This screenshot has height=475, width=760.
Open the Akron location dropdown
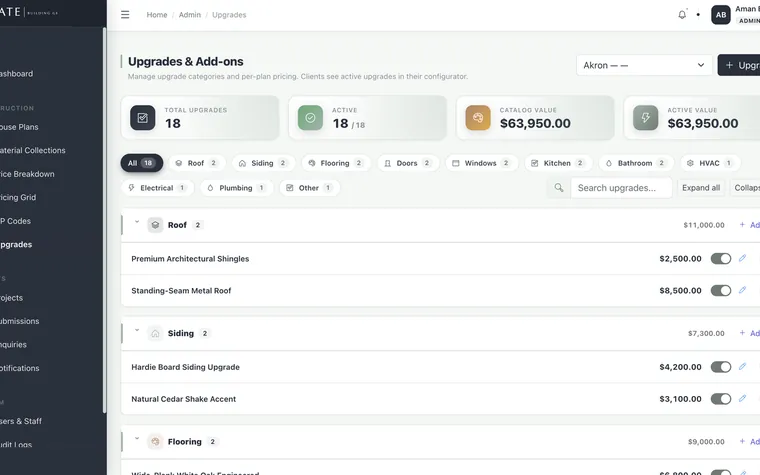pos(644,65)
